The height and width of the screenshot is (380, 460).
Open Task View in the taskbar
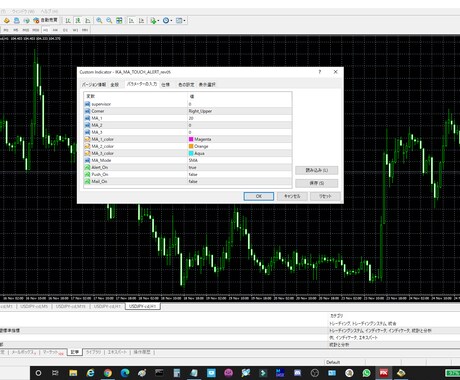pos(56,373)
